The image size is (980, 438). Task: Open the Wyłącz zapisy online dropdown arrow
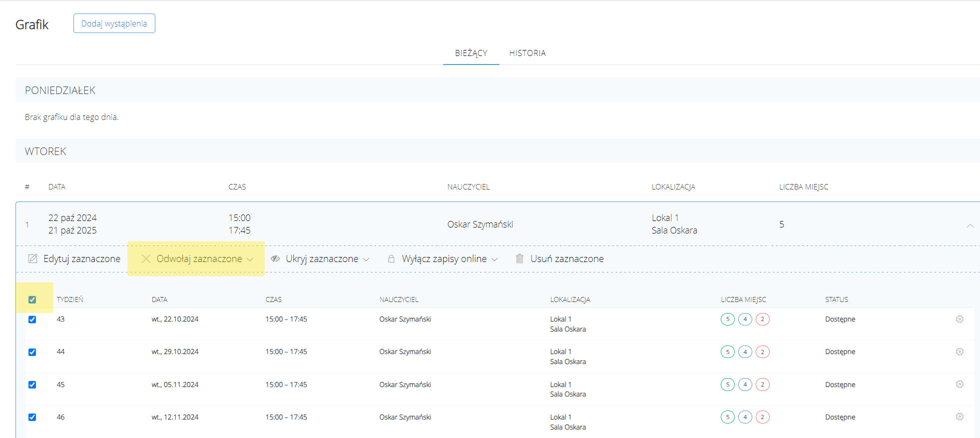tap(494, 259)
